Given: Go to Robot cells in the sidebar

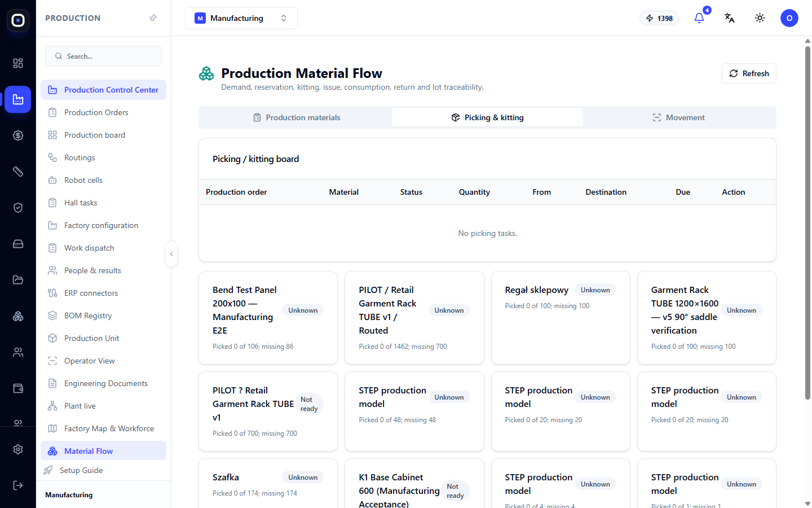Looking at the screenshot, I should click(x=103, y=180).
